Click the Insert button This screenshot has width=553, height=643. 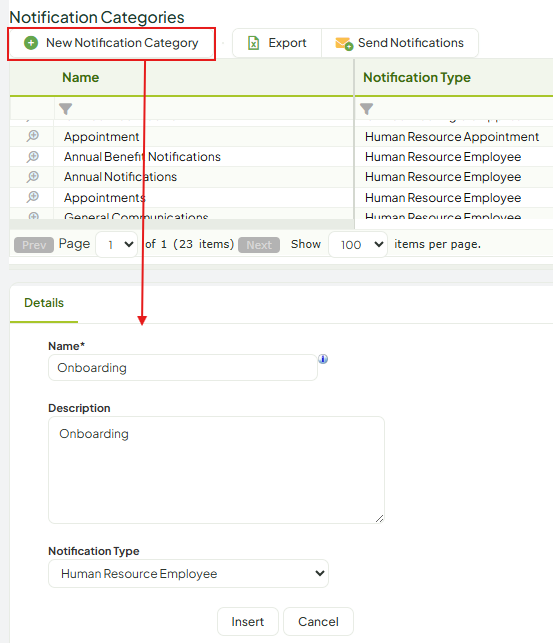click(x=248, y=622)
